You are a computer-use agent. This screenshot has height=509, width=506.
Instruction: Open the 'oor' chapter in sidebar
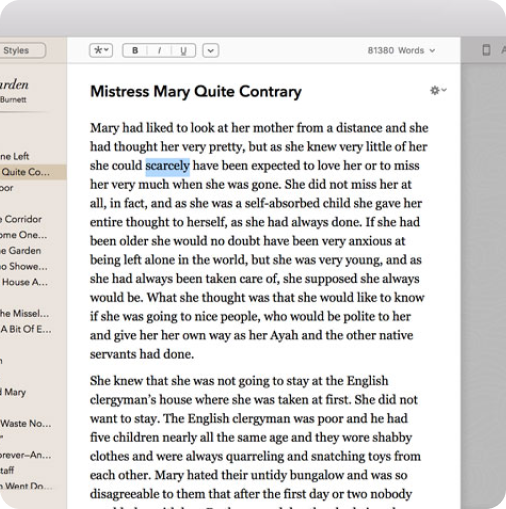(x=7, y=188)
